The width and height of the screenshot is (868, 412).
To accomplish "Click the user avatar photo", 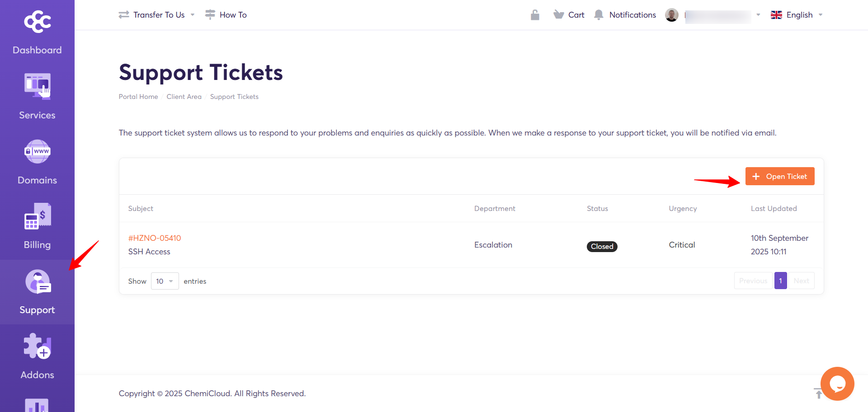I will [x=672, y=15].
